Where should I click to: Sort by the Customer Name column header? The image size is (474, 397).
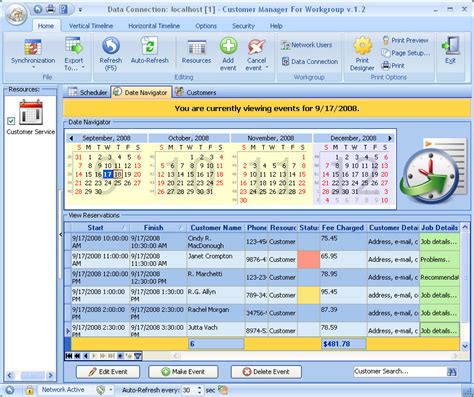216,228
